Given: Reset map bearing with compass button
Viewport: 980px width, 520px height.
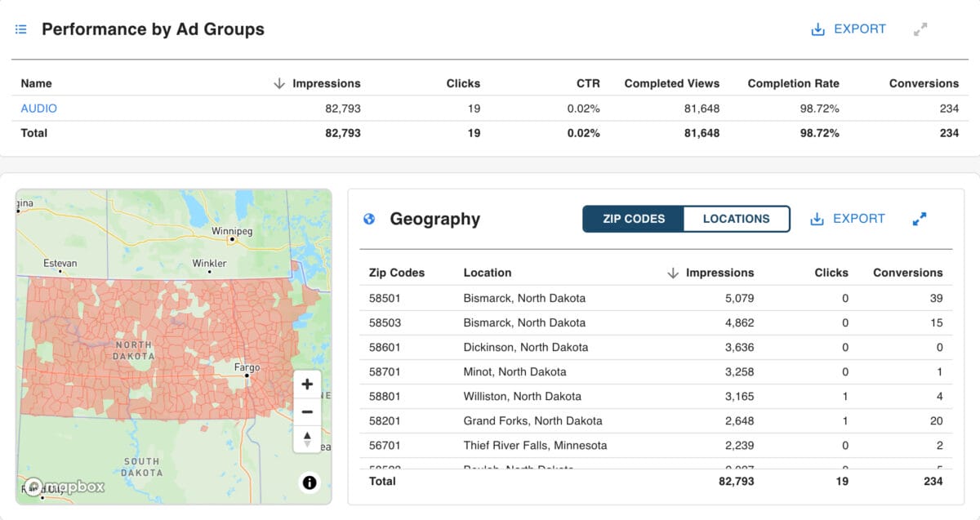Looking at the screenshot, I should pyautogui.click(x=307, y=438).
